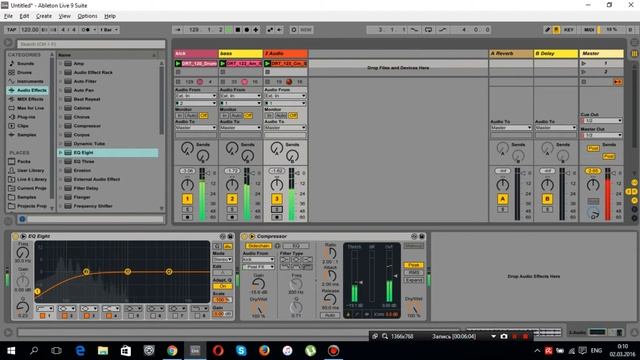
Task: Click the Master volume fader
Action: point(608,194)
